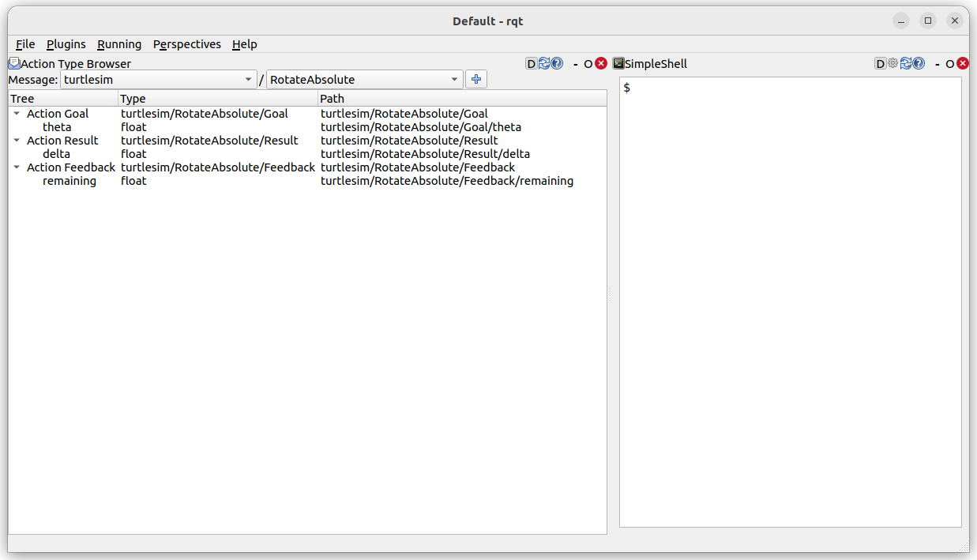The width and height of the screenshot is (977, 560).
Task: Click the splitter handle between the panels
Action: coord(610,295)
